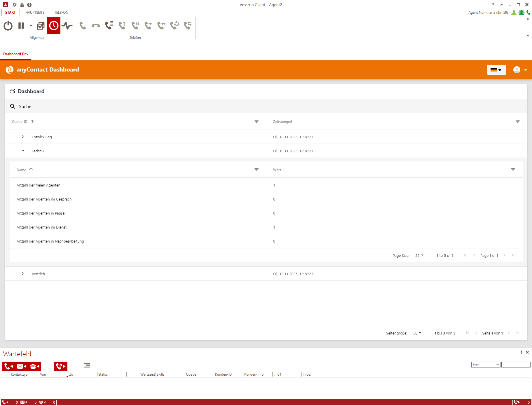This screenshot has height=406, width=532.
Task: Click the consultation call question icon
Action: 122,26
